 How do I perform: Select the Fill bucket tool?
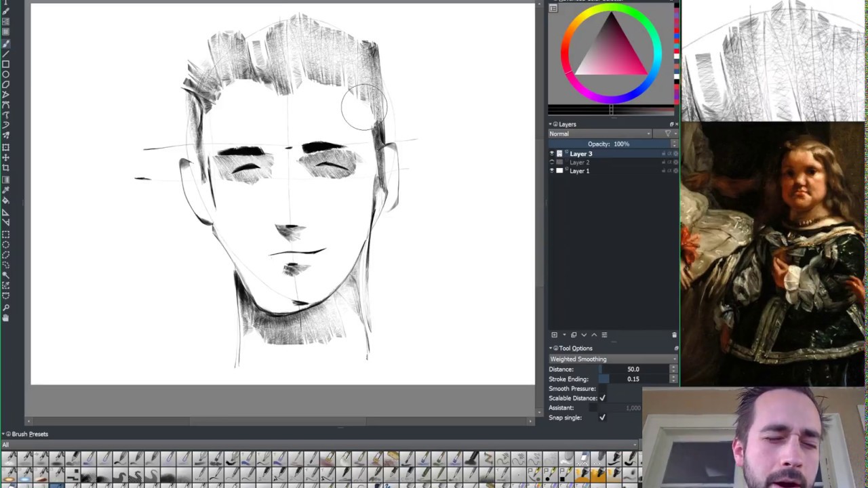click(5, 200)
